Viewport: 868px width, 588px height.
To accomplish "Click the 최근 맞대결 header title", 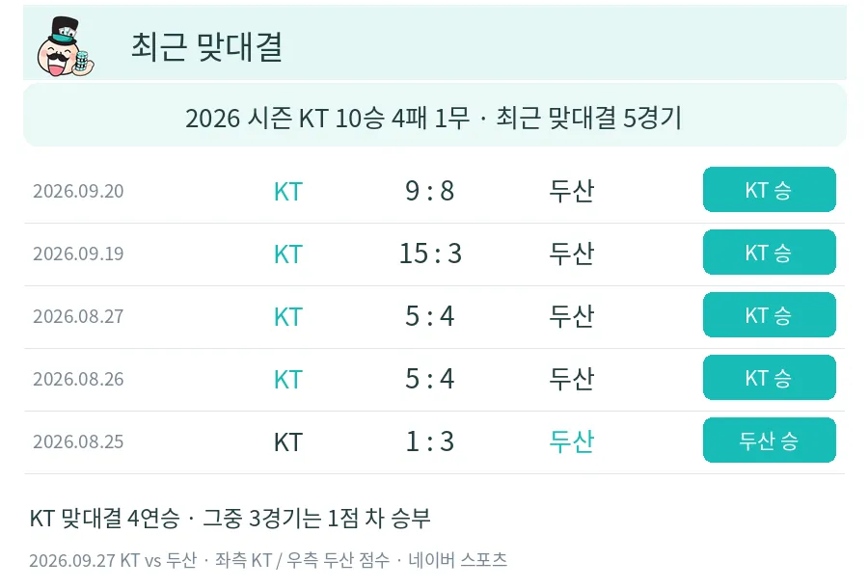I will [207, 46].
